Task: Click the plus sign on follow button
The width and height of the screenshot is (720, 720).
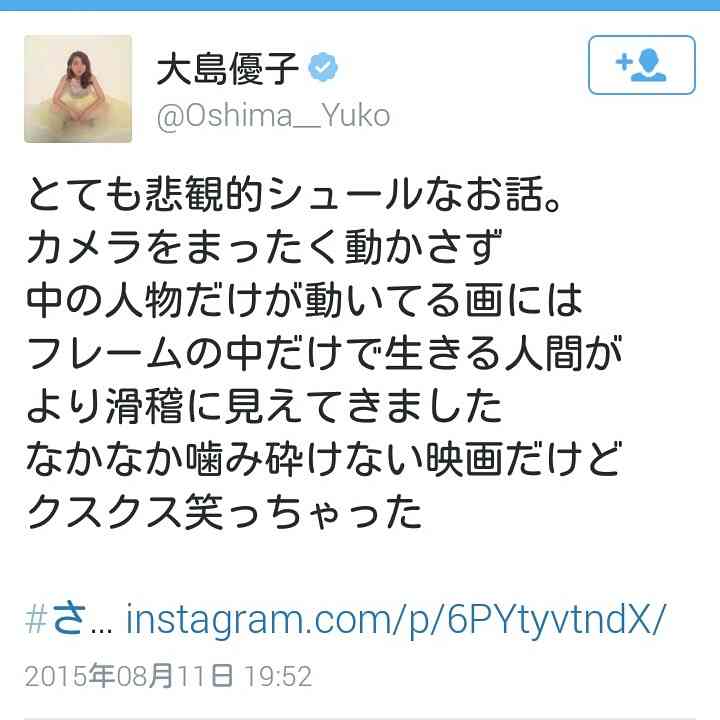Action: tap(624, 62)
